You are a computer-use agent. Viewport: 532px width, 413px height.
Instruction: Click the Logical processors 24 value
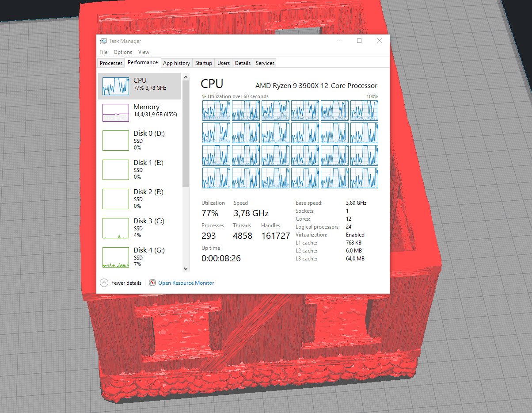(349, 227)
